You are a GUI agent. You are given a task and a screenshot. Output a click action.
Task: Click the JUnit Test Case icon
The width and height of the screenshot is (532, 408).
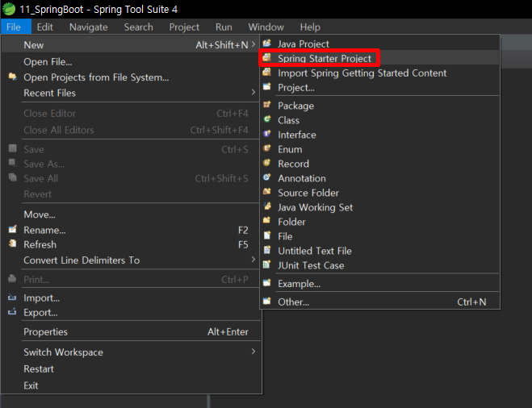click(x=267, y=264)
